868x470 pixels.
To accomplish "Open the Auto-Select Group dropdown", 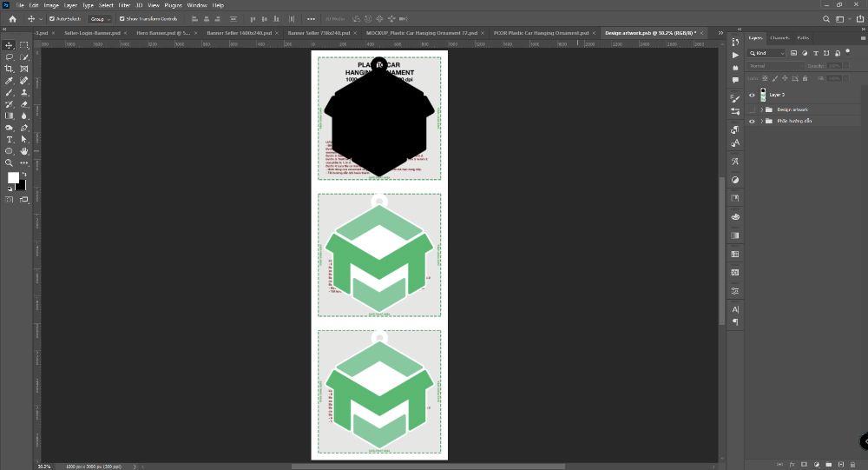I will tap(100, 19).
